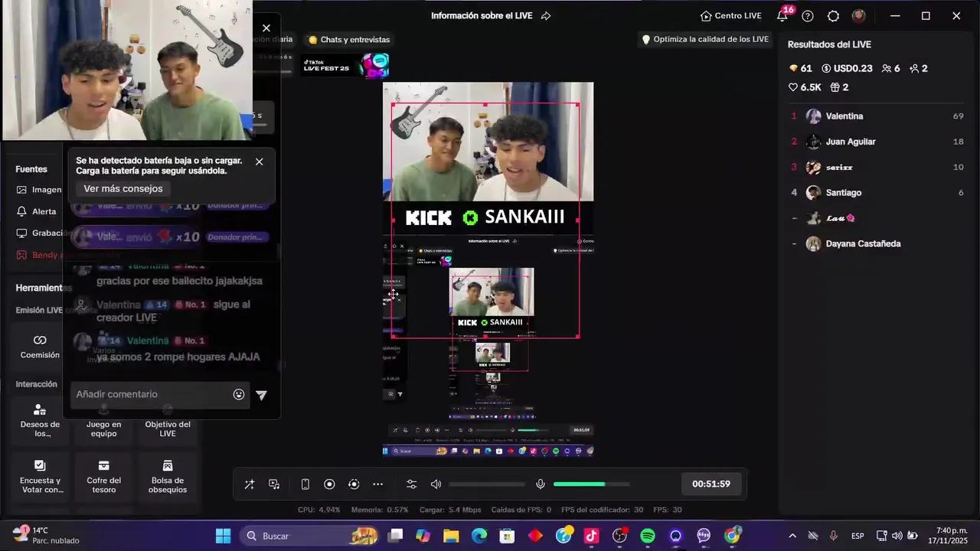Open Cofre del tesoro tool
980x551 pixels.
(x=103, y=477)
